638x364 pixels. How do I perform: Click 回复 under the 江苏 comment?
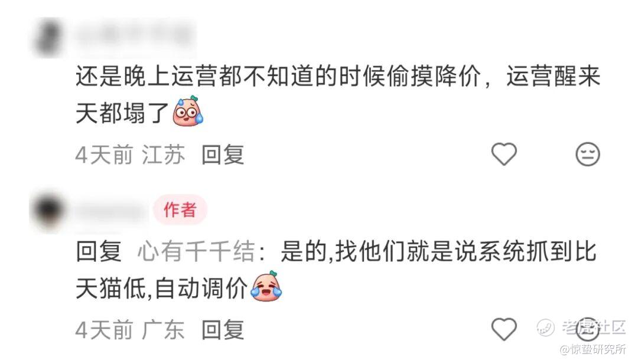pyautogui.click(x=223, y=155)
